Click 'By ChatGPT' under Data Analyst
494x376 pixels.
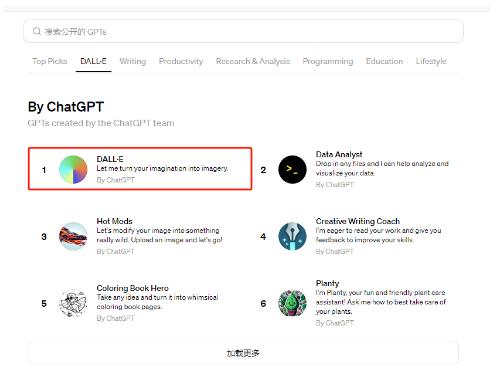coord(335,185)
